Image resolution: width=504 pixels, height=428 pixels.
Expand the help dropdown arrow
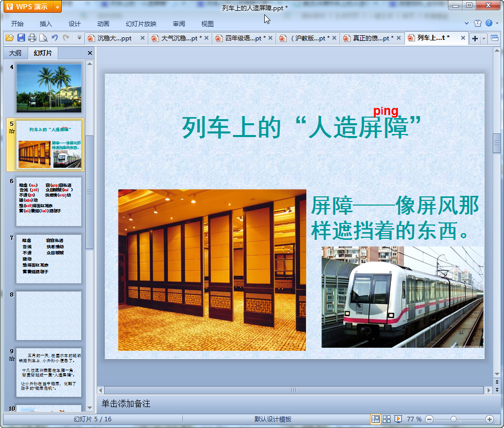497,23
